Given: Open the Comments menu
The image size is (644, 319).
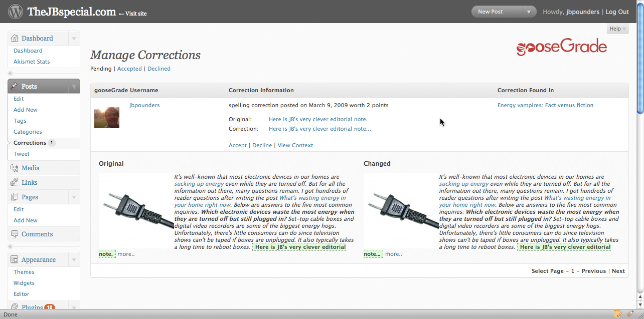Looking at the screenshot, I should point(37,234).
